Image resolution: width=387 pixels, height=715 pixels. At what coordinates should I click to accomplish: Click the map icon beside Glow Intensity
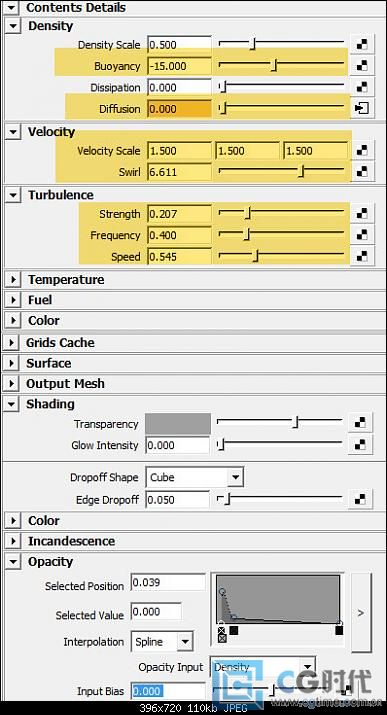pyautogui.click(x=360, y=445)
